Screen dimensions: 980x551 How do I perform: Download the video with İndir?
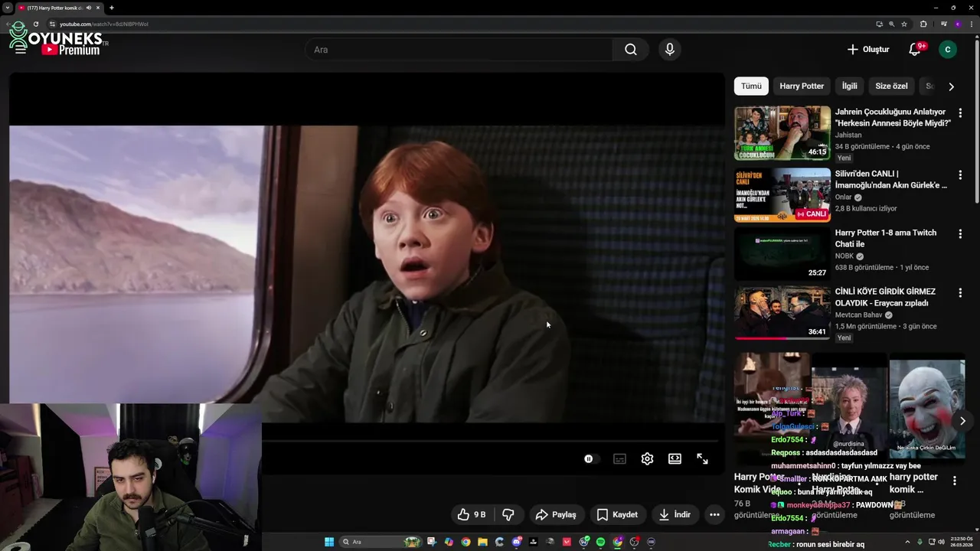click(675, 514)
